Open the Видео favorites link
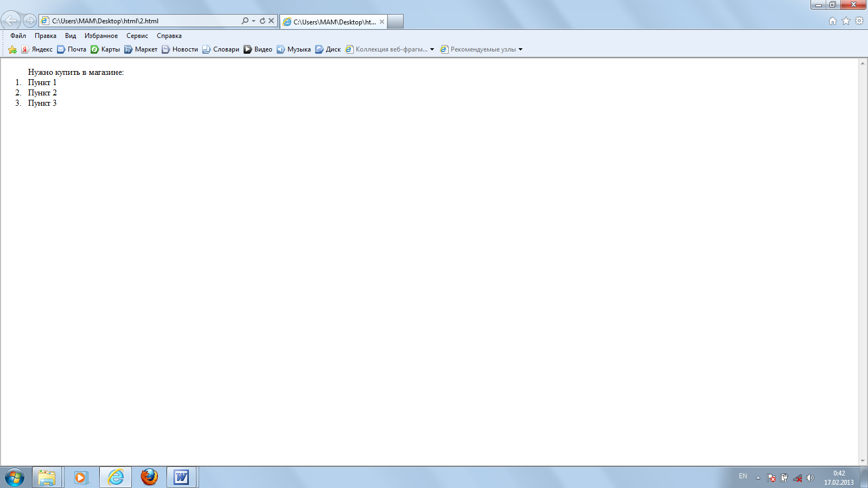Viewport: 868px width, 488px height. pyautogui.click(x=258, y=49)
